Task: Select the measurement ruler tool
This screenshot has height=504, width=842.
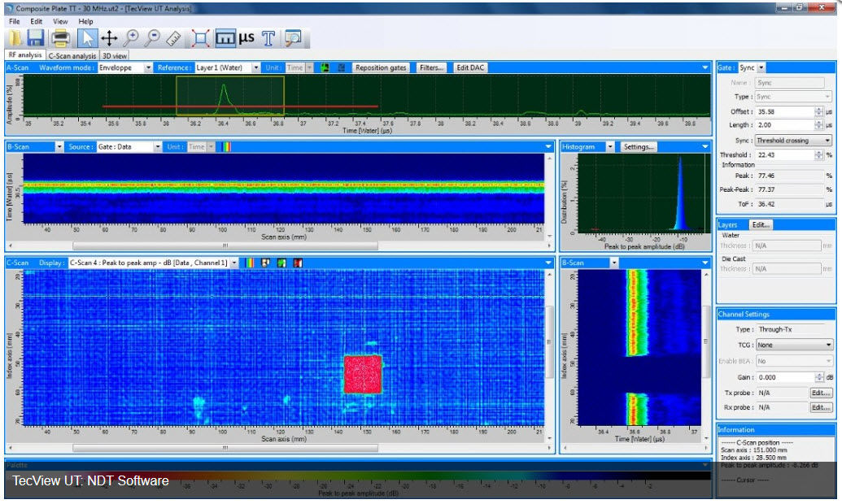Action: 172,36
